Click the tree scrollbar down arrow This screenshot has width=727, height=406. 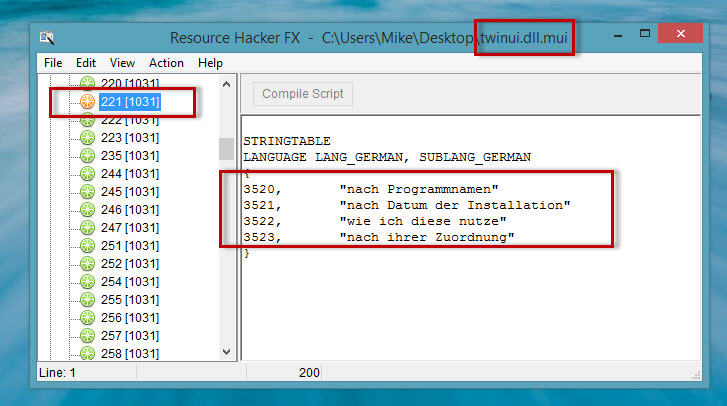pyautogui.click(x=226, y=352)
